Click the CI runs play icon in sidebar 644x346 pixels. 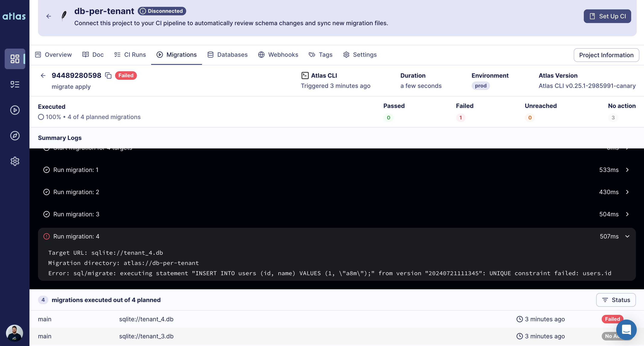coord(15,110)
